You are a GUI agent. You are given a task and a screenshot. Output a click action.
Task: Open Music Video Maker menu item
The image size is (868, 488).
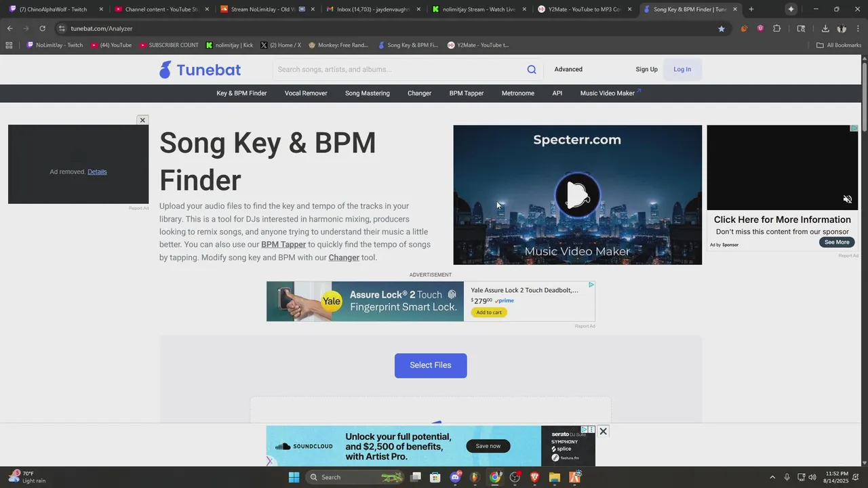point(610,94)
